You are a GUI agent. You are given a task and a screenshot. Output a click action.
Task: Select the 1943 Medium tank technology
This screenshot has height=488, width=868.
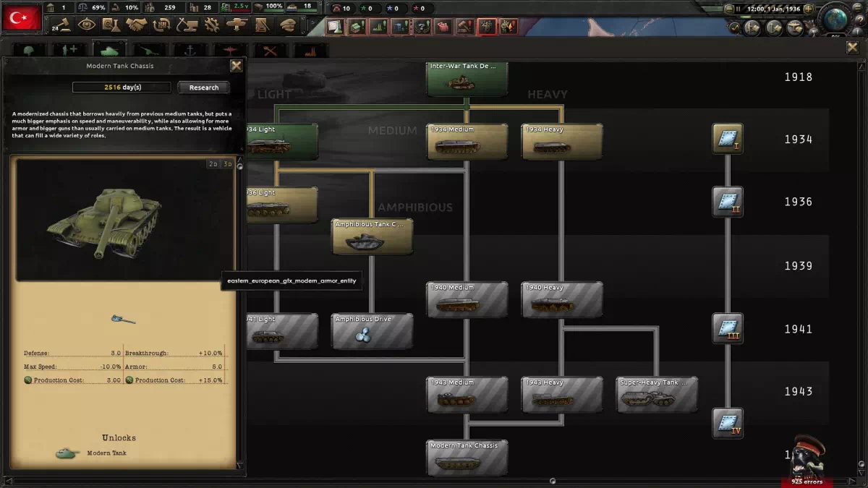(x=467, y=394)
